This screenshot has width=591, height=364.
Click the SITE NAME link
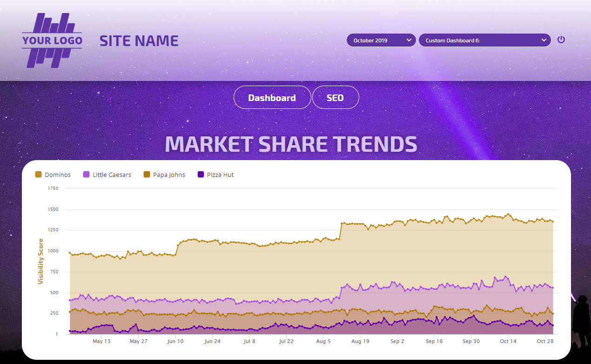coord(139,41)
